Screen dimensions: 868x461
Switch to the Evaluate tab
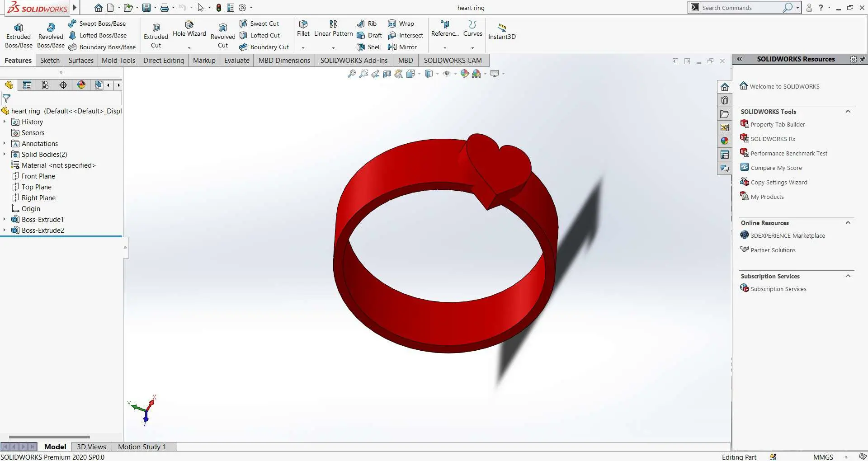237,61
